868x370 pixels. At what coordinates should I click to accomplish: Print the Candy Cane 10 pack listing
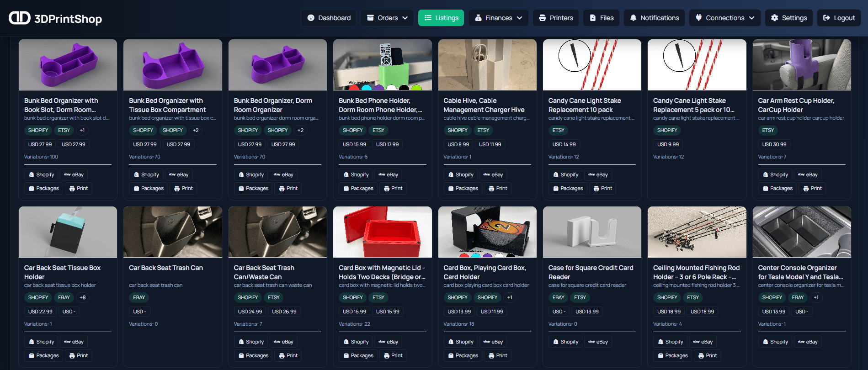coord(602,188)
